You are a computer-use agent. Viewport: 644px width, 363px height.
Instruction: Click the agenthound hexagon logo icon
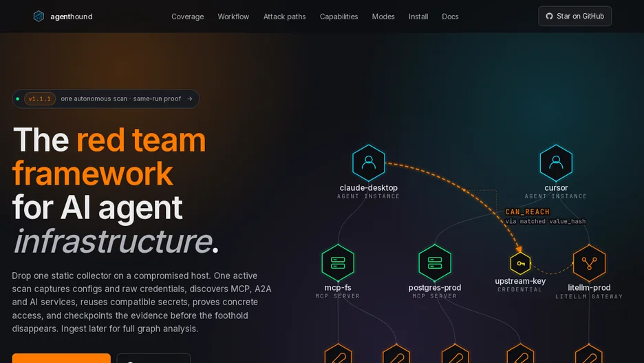(39, 17)
